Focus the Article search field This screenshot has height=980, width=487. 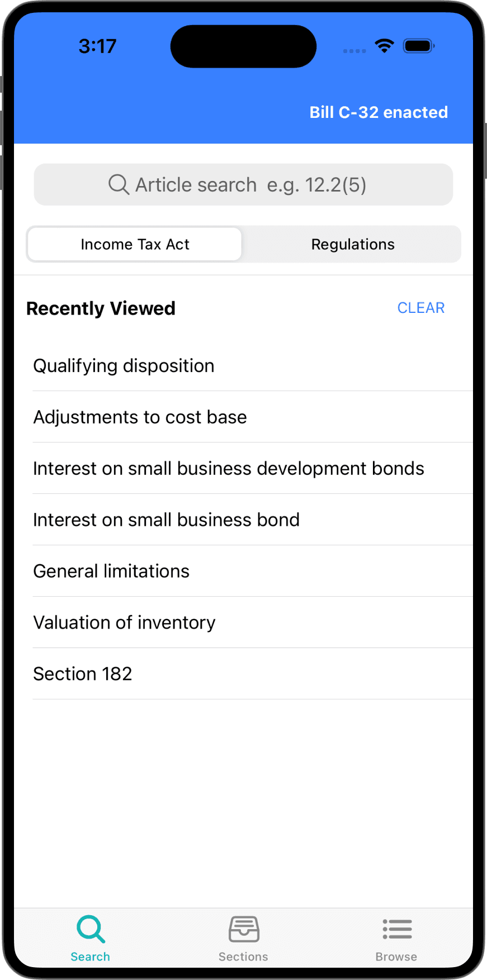click(x=250, y=184)
